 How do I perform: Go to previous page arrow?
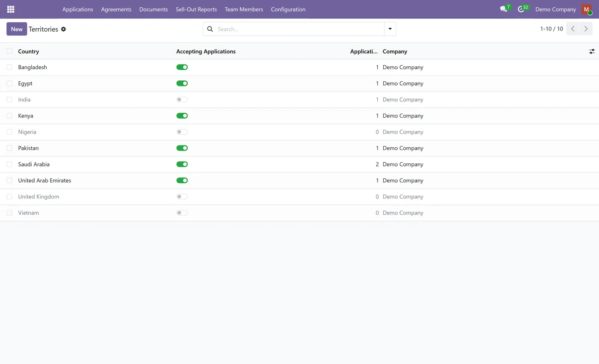[572, 29]
